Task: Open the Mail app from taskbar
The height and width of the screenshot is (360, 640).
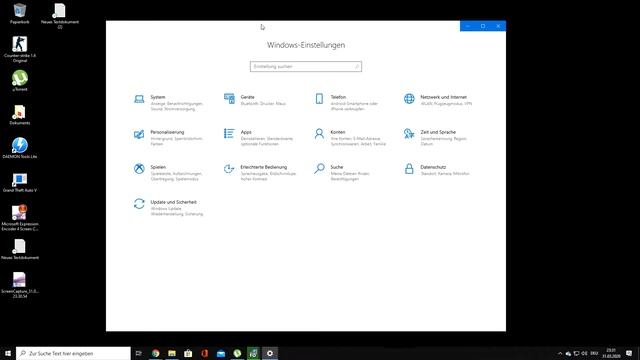Action: pos(221,353)
